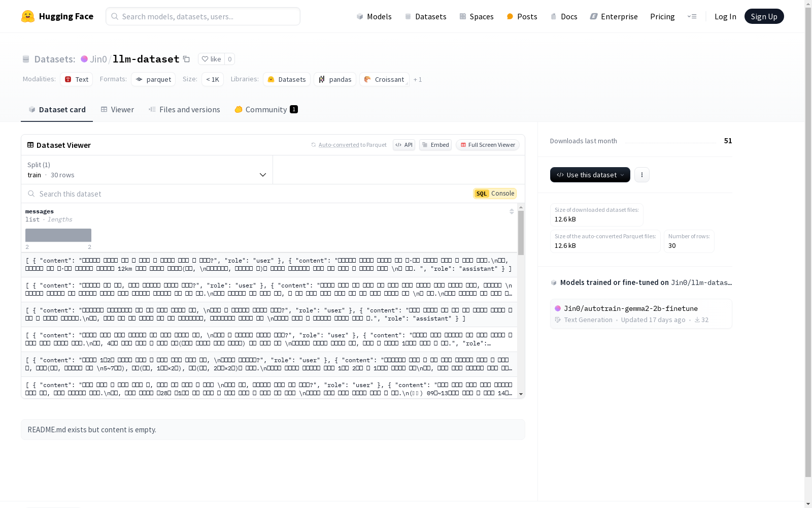The height and width of the screenshot is (508, 812).
Task: Open the Split train dropdown
Action: 147,170
